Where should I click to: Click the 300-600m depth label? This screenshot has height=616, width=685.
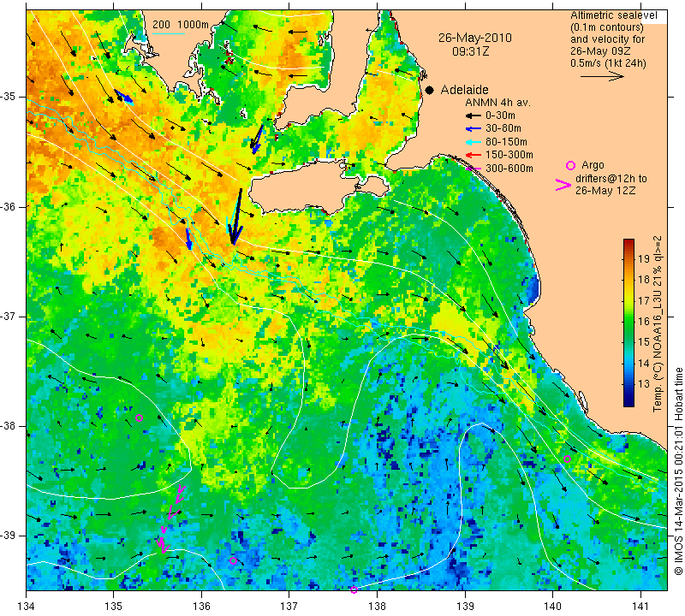tap(509, 169)
